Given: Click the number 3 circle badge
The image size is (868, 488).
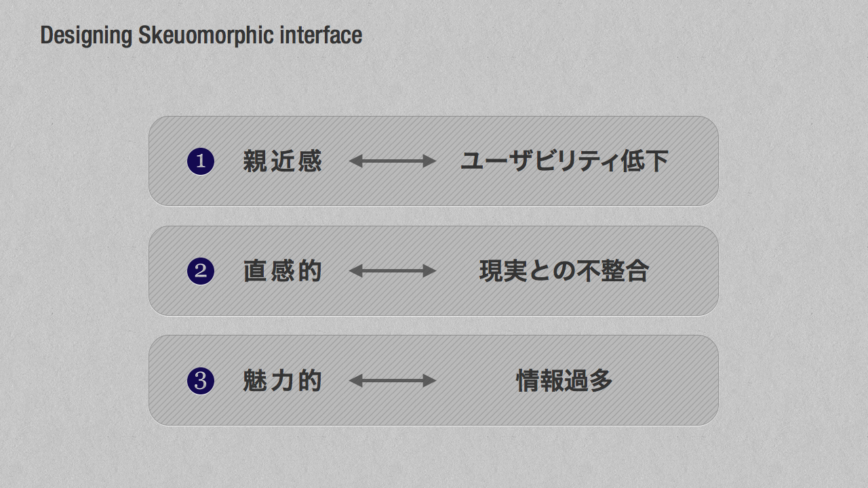Looking at the screenshot, I should [201, 381].
